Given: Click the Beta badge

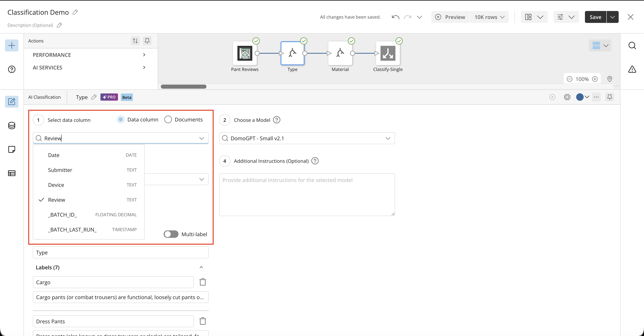Looking at the screenshot, I should pyautogui.click(x=127, y=97).
